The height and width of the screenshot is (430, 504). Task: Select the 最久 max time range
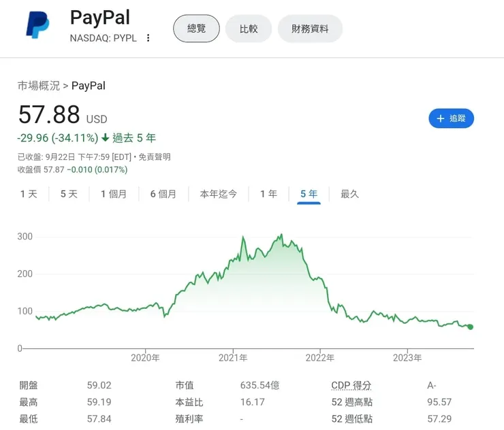tap(349, 194)
